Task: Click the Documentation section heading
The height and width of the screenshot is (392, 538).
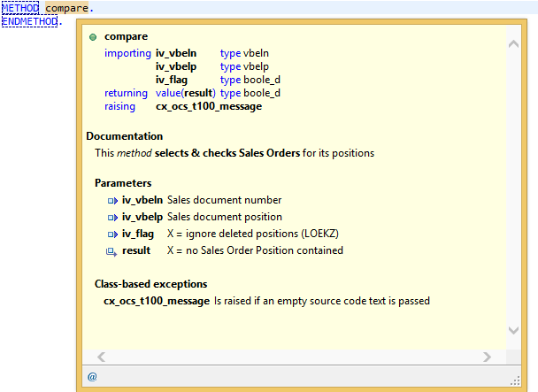Action: coord(124,136)
